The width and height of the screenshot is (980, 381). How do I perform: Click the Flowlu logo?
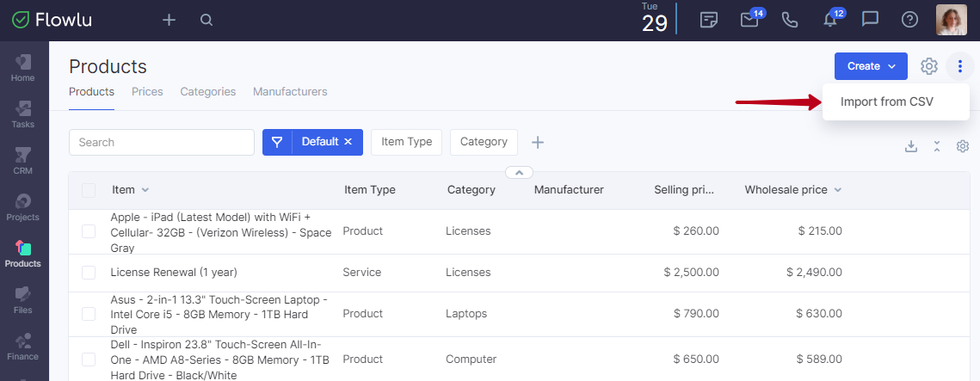click(x=52, y=20)
